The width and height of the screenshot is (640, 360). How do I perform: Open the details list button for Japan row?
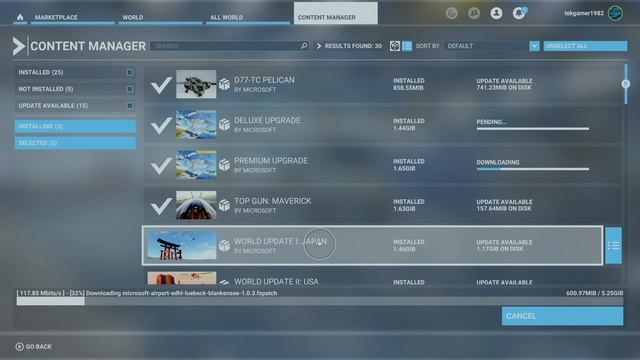point(613,245)
